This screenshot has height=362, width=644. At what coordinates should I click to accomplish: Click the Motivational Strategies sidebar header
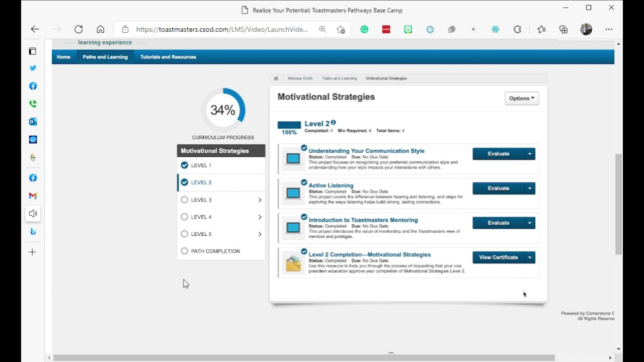point(221,151)
